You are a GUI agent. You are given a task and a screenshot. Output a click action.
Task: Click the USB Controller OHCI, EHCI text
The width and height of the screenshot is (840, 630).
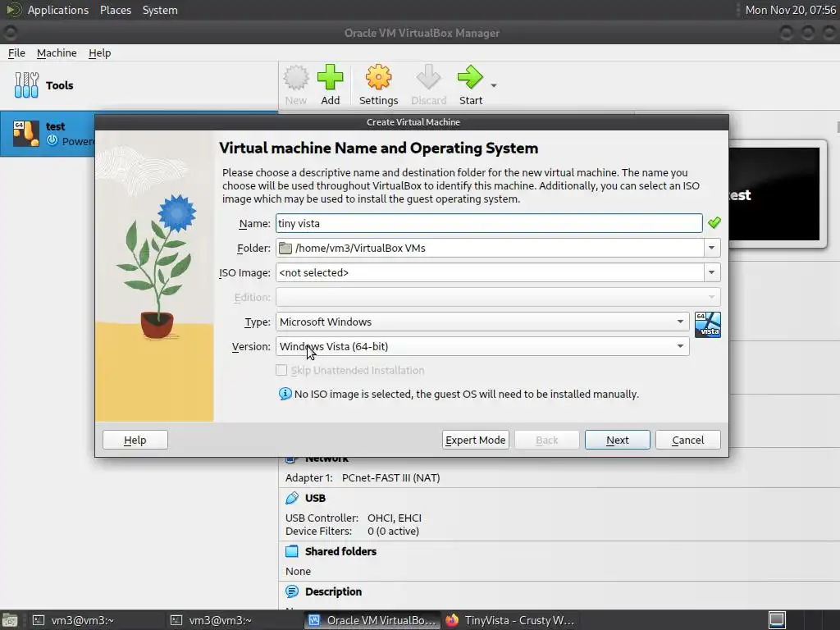coord(354,518)
